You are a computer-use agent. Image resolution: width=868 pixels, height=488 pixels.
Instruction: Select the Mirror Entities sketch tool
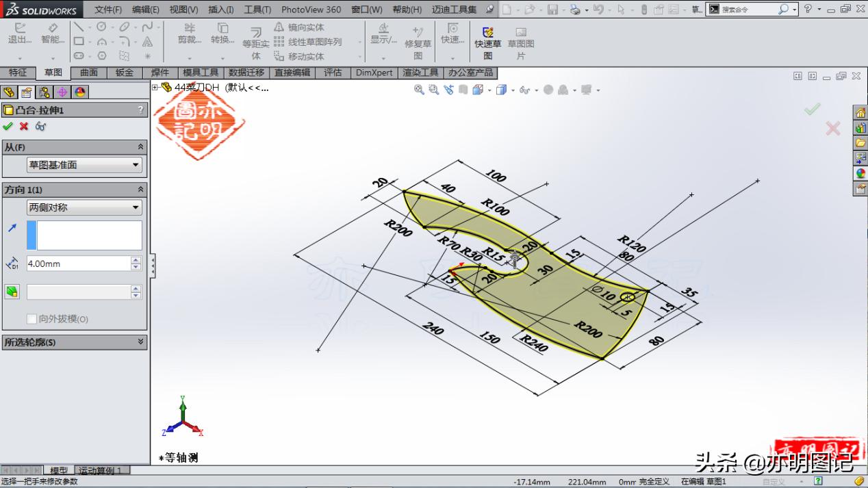(298, 27)
